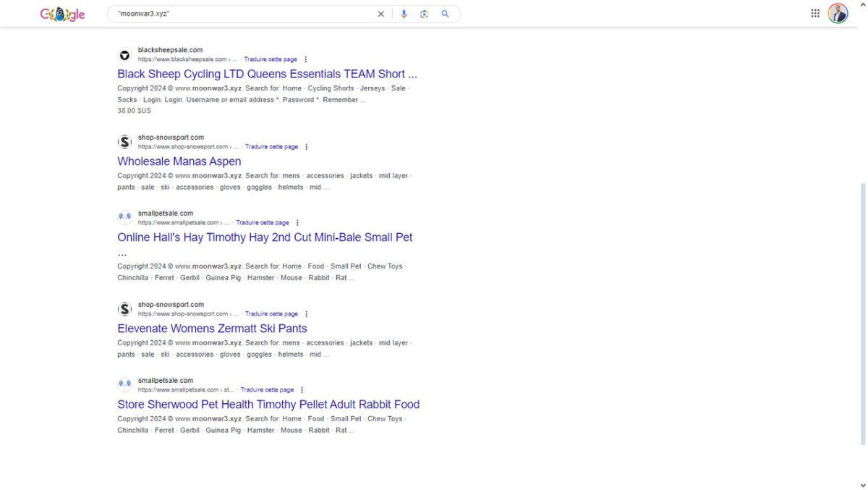
Task: Click blacksheepsale.com site name text
Action: [x=170, y=50]
